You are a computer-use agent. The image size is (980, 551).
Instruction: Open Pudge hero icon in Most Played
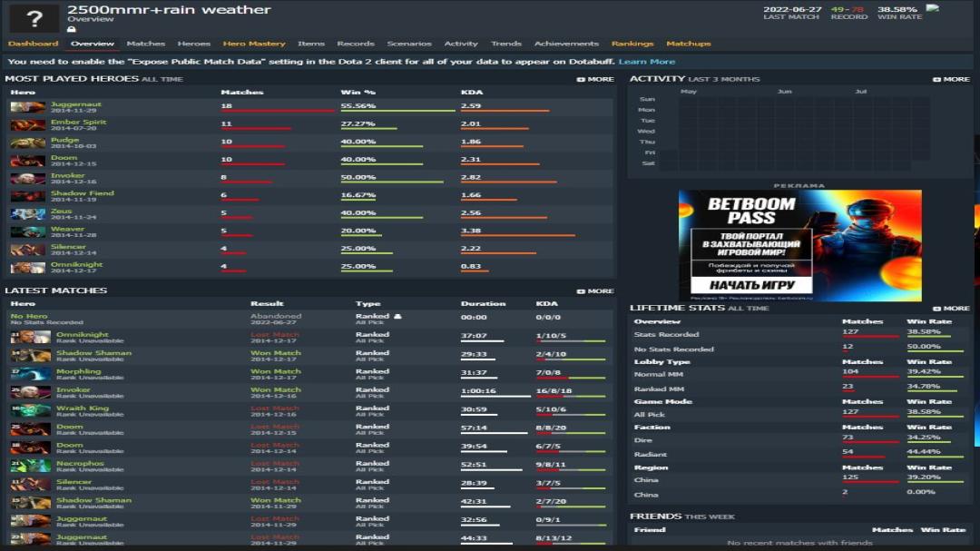(x=28, y=143)
